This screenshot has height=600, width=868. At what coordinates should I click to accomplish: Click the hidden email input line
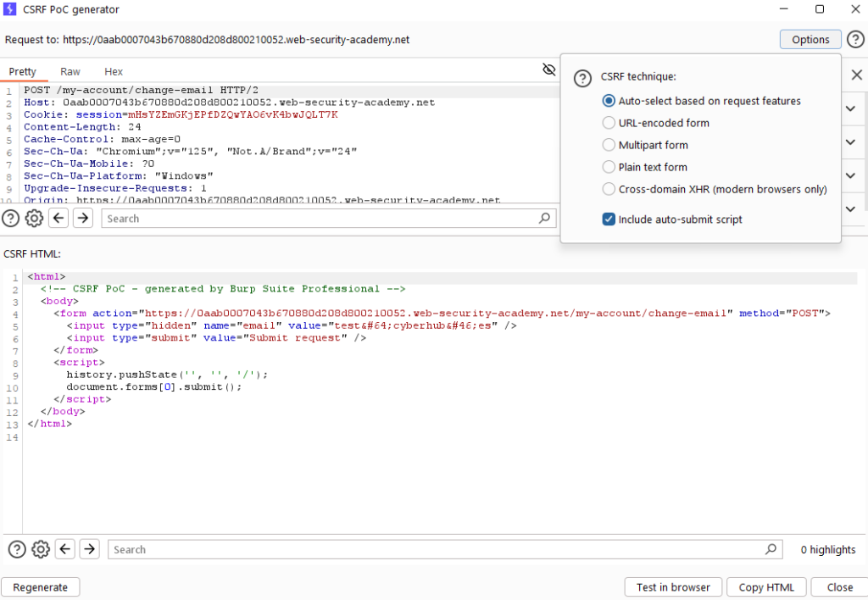(x=292, y=325)
